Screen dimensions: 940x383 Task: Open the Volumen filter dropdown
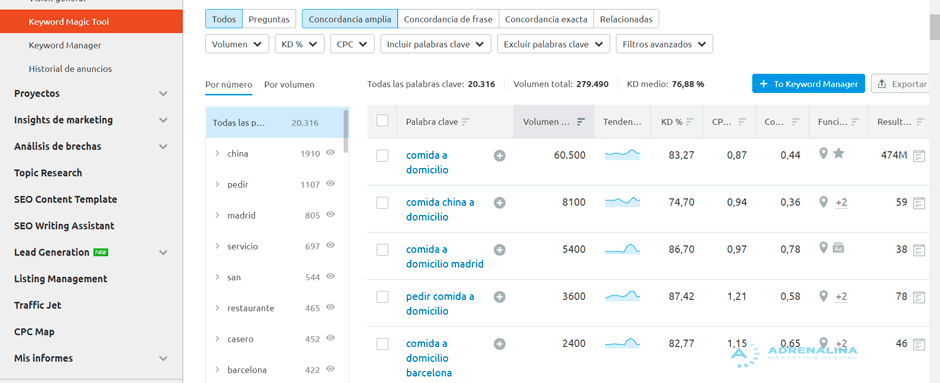[x=237, y=44]
